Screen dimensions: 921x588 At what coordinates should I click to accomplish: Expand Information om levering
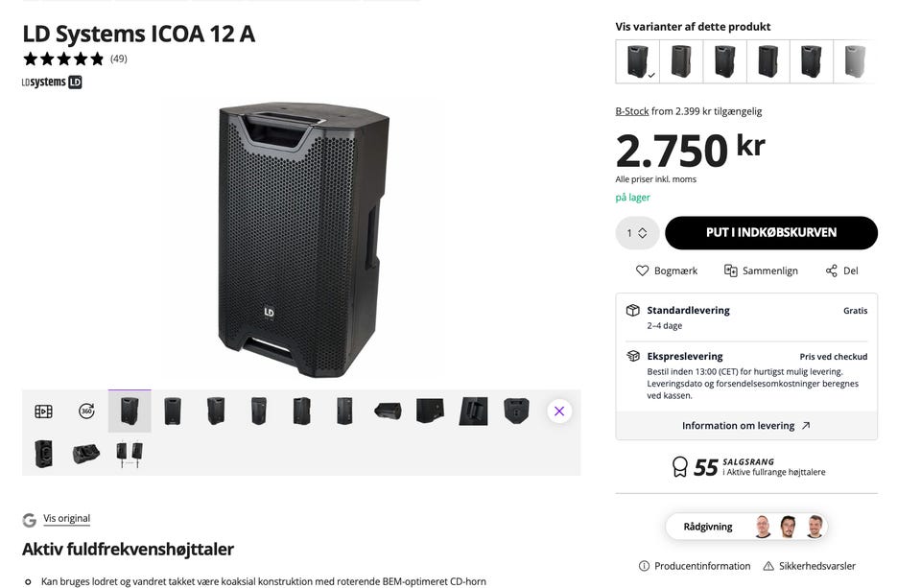point(746,426)
